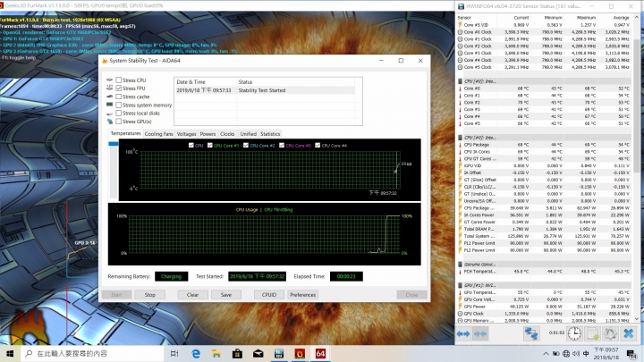
Task: Toggle the CPU Core #3 graph checkbox
Action: pos(282,146)
